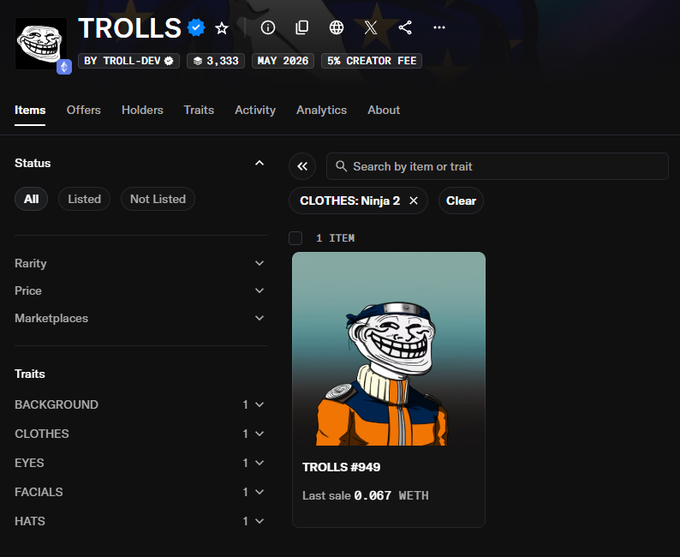
Task: Click the Ethereum chain badge on the avatar
Action: click(x=64, y=67)
